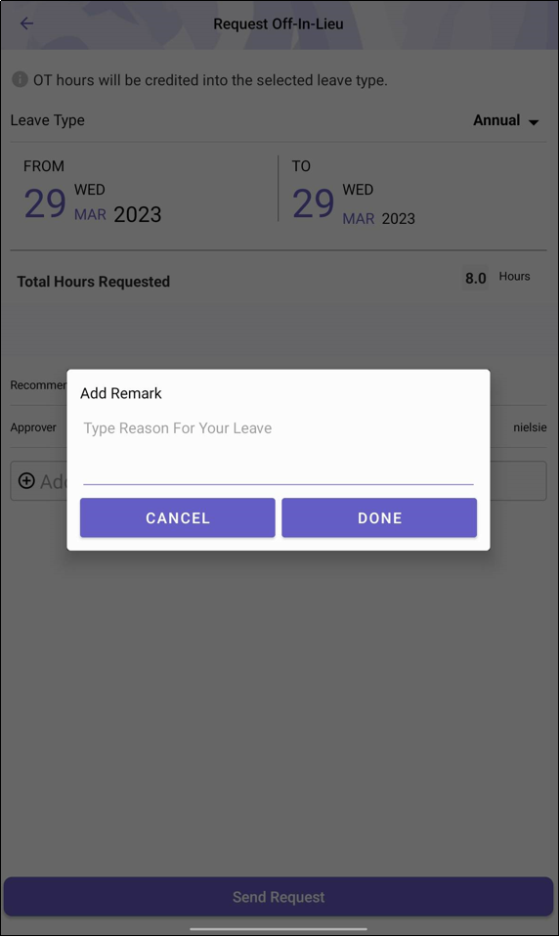Screen dimensions: 560x937
Task: Tap the back arrow icon
Action: click(26, 23)
